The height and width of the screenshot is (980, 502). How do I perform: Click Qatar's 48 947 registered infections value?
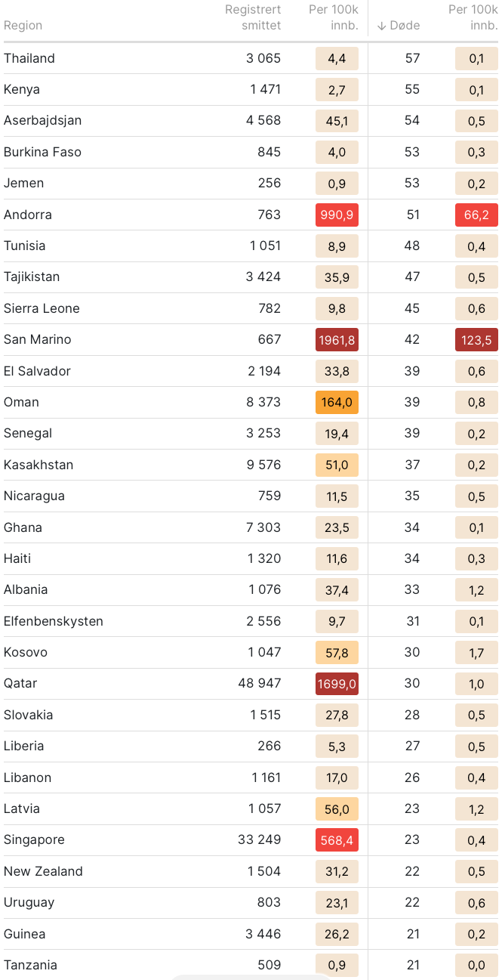pyautogui.click(x=260, y=684)
